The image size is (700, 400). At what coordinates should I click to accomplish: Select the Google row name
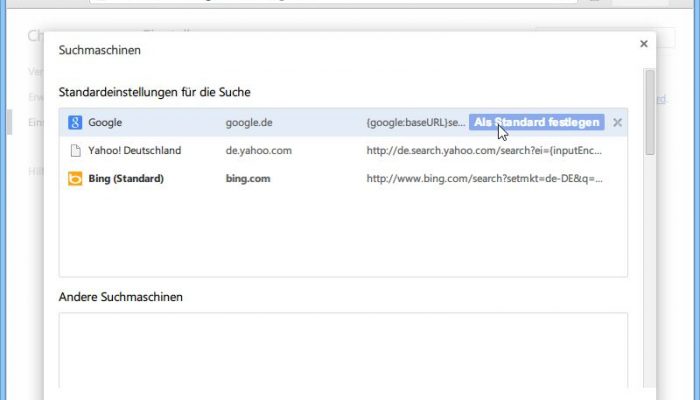105,122
